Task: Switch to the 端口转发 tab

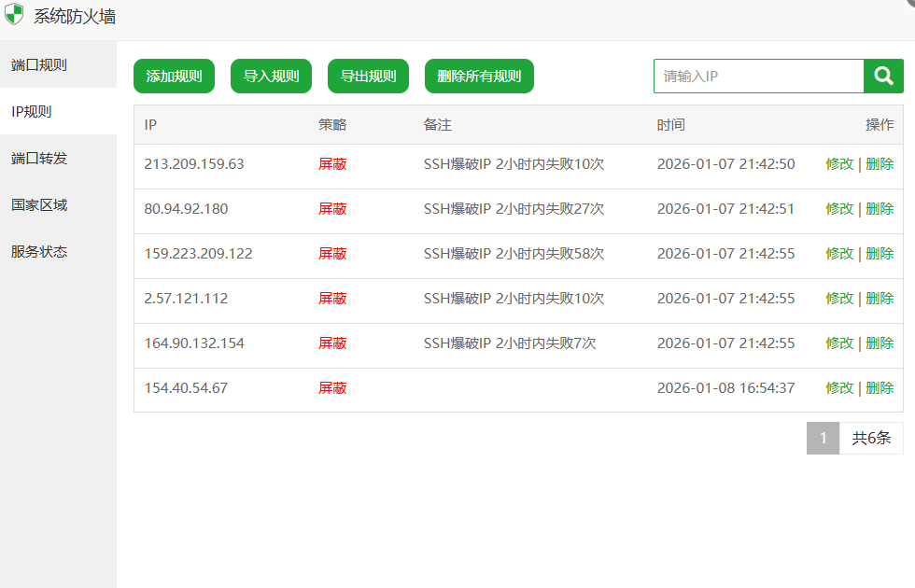Action: point(39,159)
